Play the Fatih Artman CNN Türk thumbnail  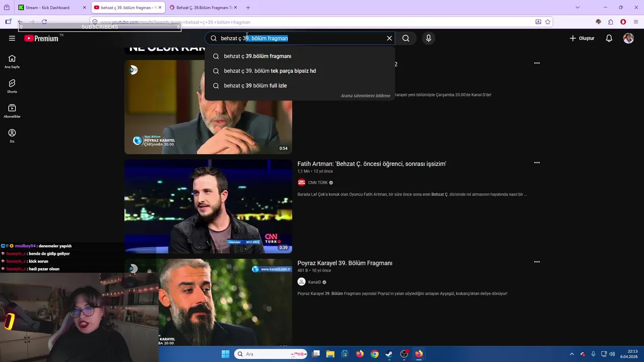[208, 206]
